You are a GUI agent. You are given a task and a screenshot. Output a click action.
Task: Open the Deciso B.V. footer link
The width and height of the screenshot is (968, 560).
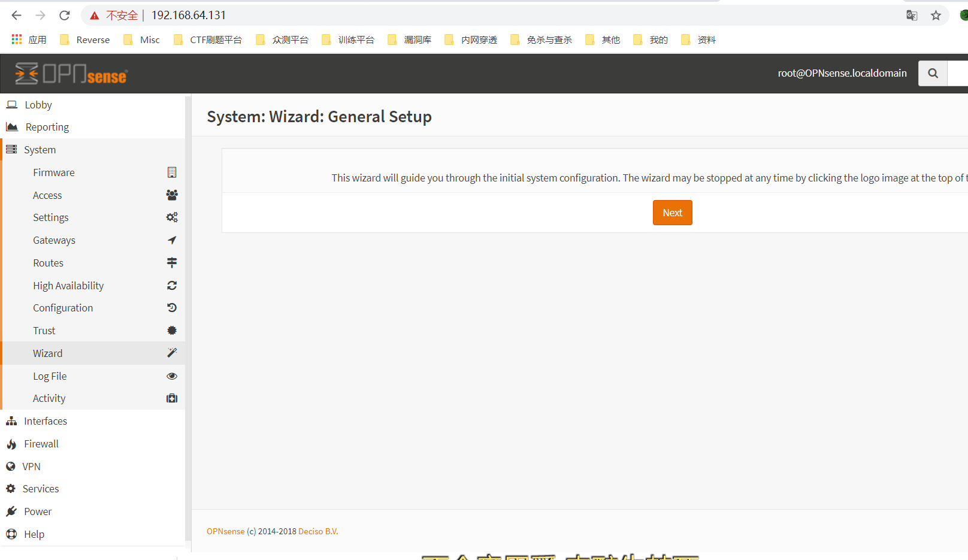(x=318, y=531)
